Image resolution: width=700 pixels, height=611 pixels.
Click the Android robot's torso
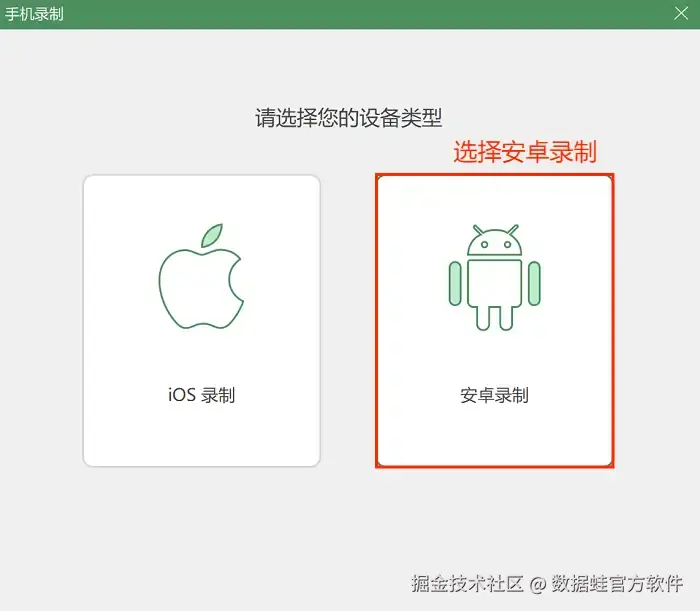[494, 283]
